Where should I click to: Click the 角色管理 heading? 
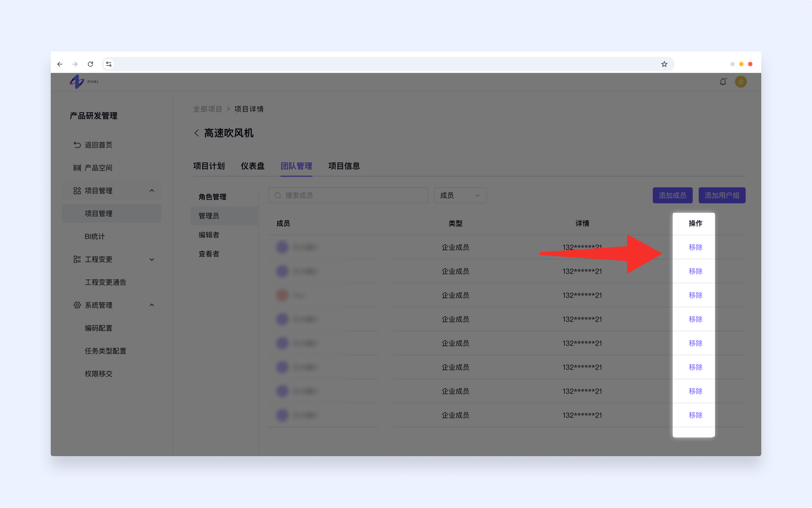(212, 197)
